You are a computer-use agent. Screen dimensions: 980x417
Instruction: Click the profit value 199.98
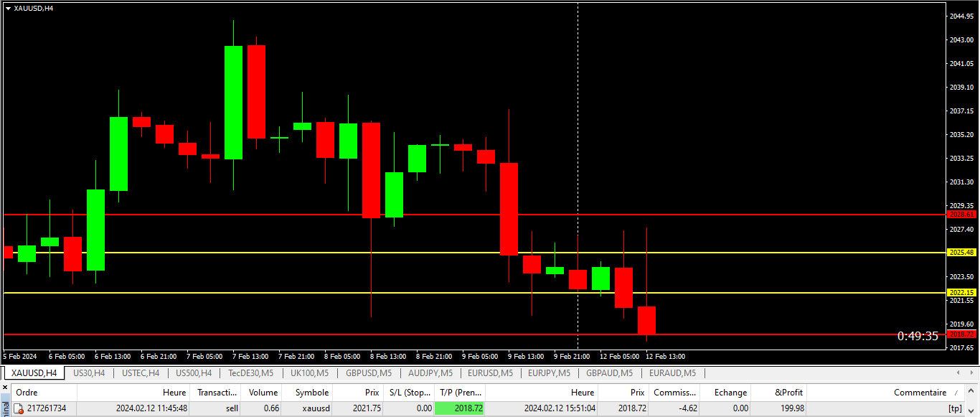pyautogui.click(x=792, y=408)
